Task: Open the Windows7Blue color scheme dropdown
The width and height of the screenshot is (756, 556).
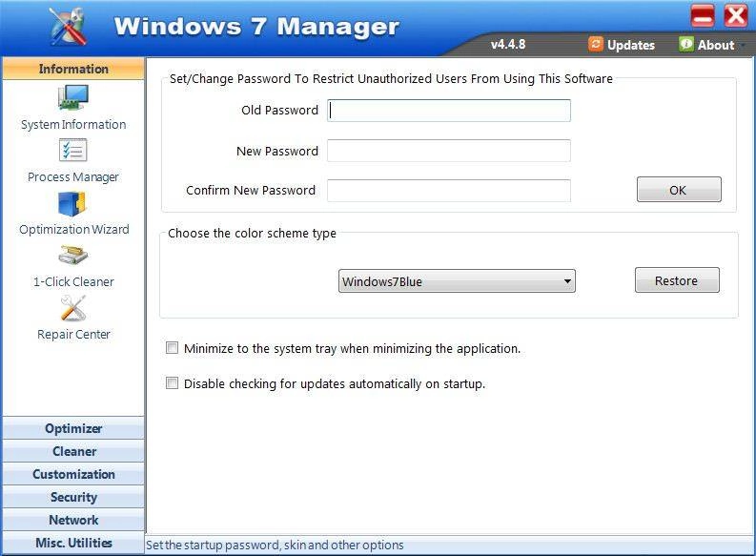Action: pyautogui.click(x=457, y=281)
